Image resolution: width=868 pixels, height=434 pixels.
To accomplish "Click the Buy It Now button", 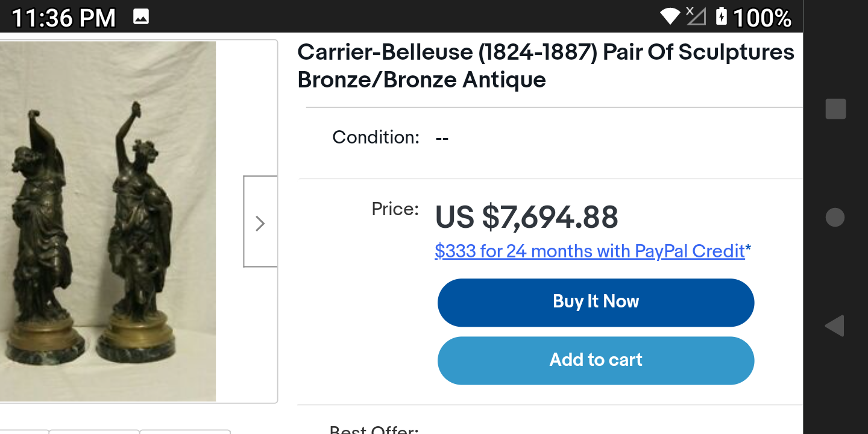I will click(x=596, y=302).
